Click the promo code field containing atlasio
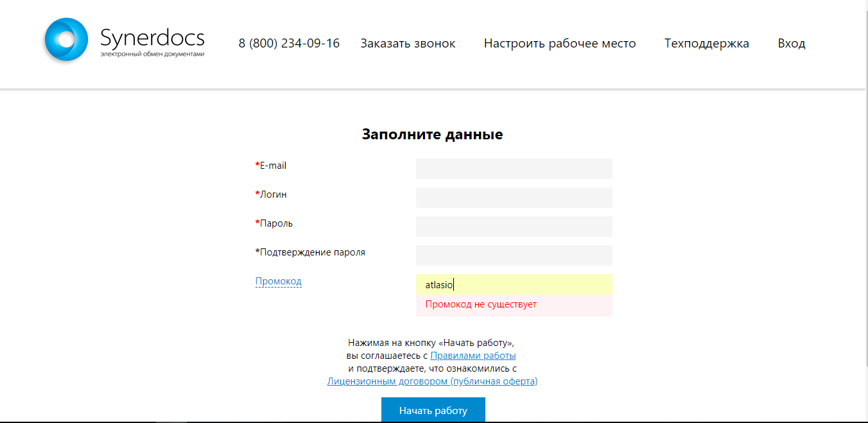The image size is (868, 423). (514, 284)
